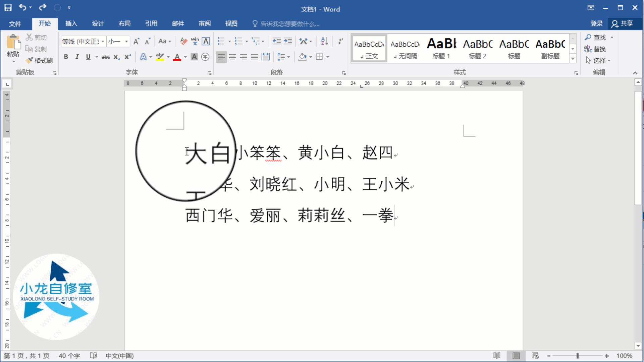This screenshot has width=644, height=362.
Task: Toggle underline formatting
Action: pyautogui.click(x=88, y=57)
